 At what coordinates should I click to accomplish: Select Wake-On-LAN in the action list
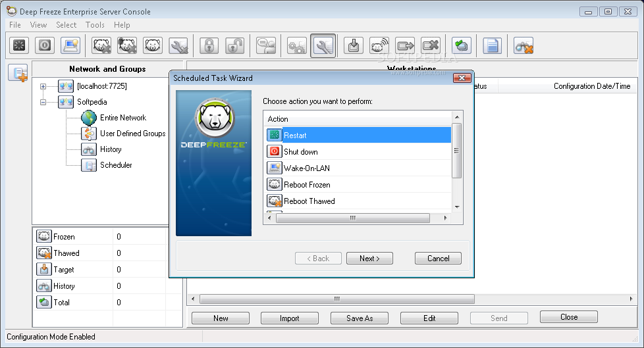359,168
